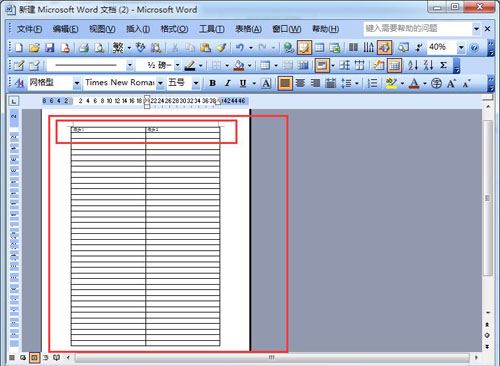This screenshot has height=366, width=500.
Task: Open the Times New Roman font dropdown
Action: point(160,83)
